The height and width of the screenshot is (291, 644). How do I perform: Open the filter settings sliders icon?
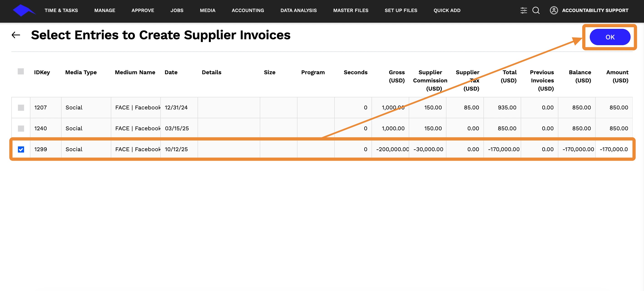(x=523, y=10)
